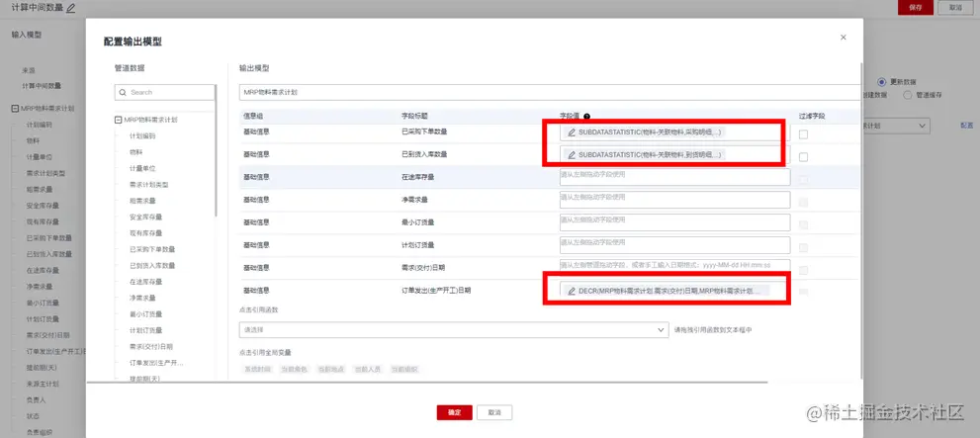Close the 配置输出模型 dialog with X
The height and width of the screenshot is (438, 980).
[844, 38]
